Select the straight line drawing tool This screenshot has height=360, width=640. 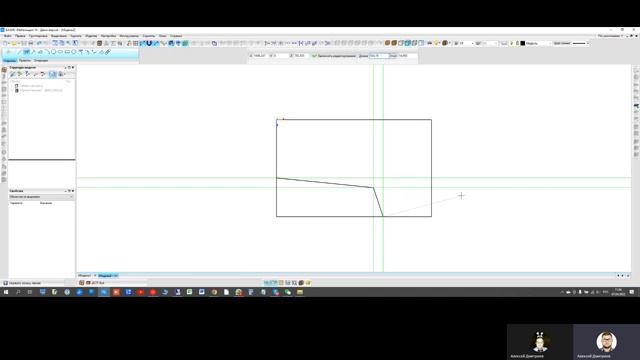20,52
